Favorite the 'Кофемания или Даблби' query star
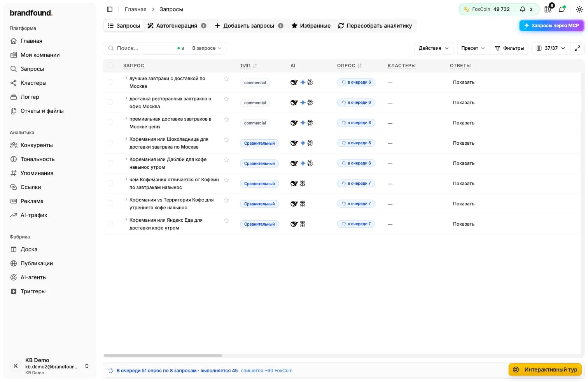588x382 pixels. click(x=226, y=160)
